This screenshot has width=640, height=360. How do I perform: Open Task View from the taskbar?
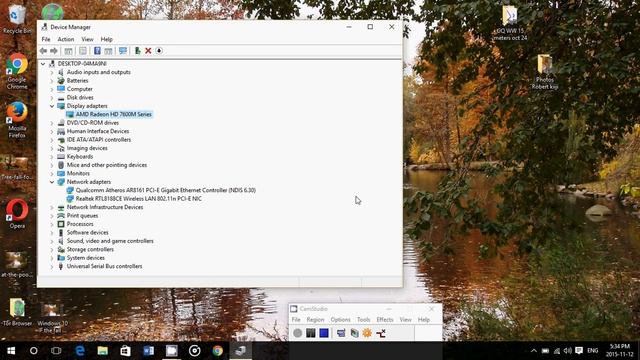tap(56, 351)
